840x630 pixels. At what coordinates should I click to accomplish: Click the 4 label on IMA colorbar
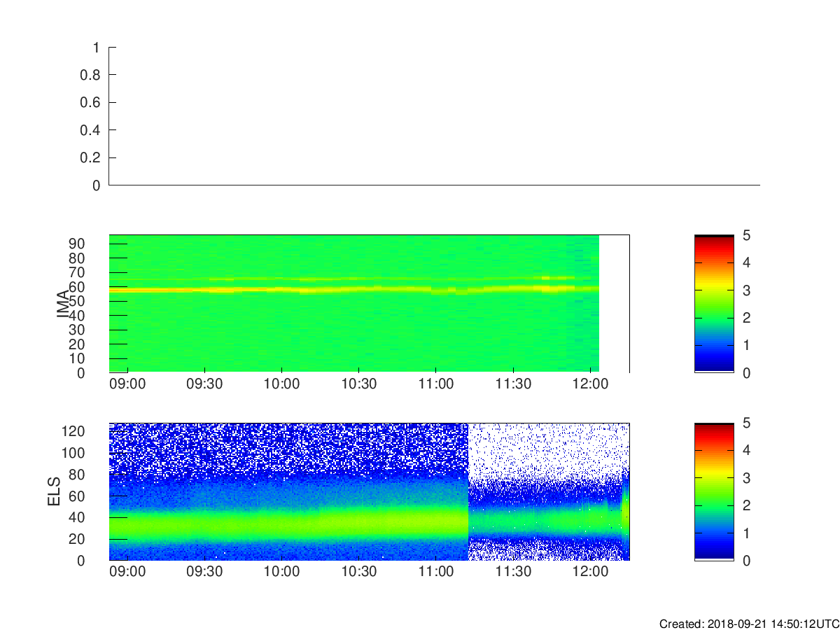[x=746, y=262]
